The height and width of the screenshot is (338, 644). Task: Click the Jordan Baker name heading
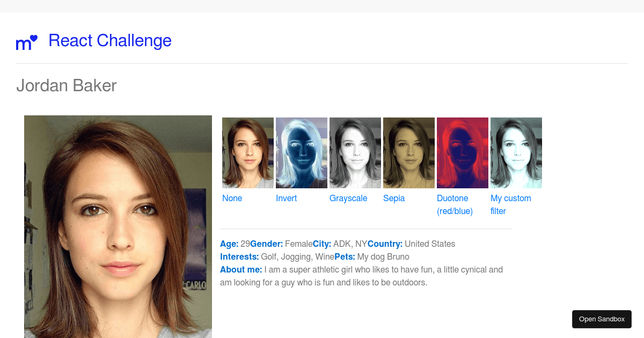(x=67, y=86)
